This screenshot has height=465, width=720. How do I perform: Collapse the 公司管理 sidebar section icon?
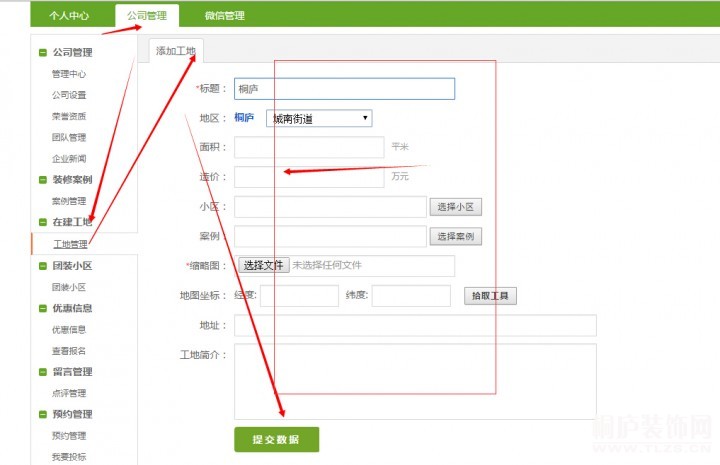42,53
